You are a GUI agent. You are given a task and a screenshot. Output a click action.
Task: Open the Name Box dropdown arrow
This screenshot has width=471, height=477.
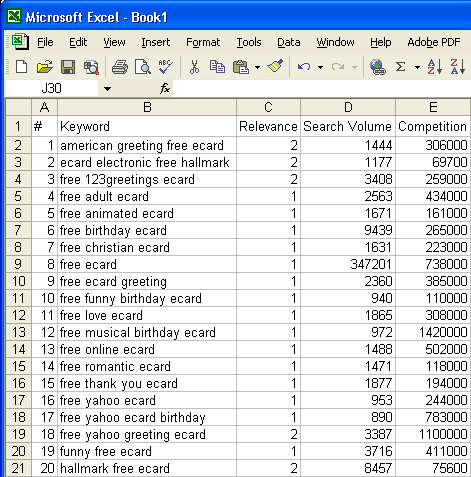click(x=107, y=89)
